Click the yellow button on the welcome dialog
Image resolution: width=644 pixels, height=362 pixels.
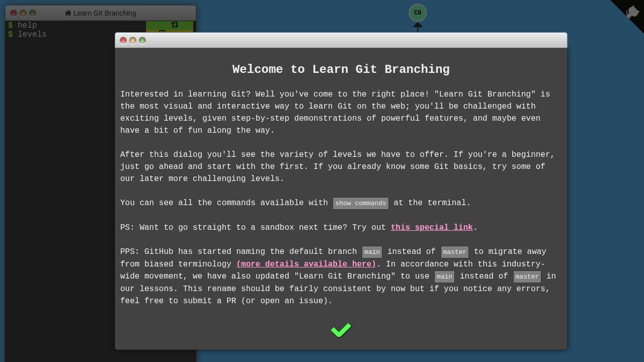133,40
